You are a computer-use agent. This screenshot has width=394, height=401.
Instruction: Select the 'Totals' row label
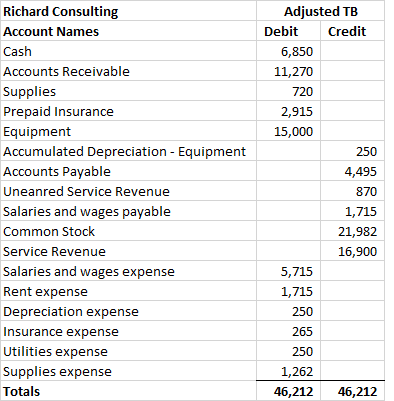point(128,391)
